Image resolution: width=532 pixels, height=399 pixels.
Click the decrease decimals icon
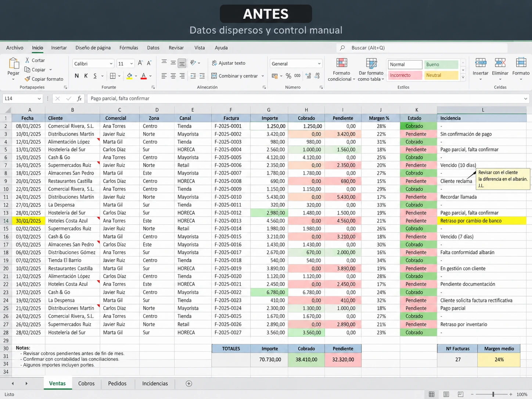[317, 76]
